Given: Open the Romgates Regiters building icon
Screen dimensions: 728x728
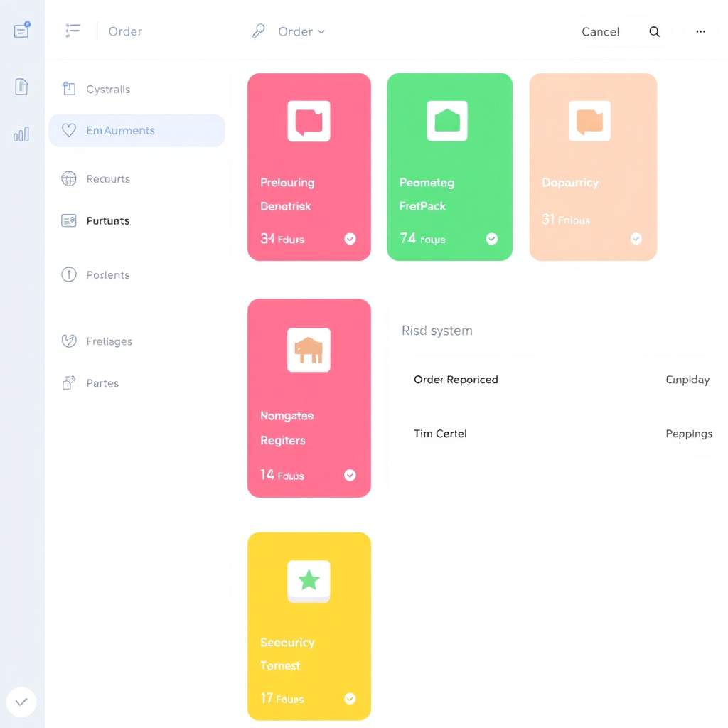Looking at the screenshot, I should coord(309,350).
